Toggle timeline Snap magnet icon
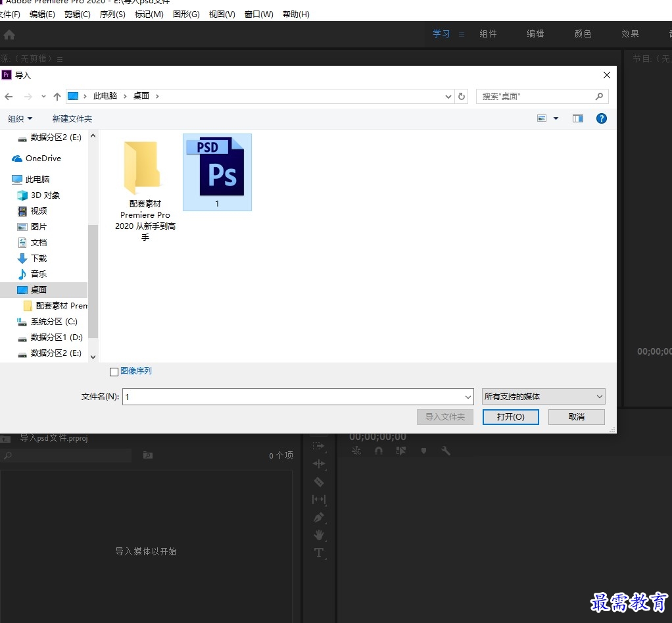 379,451
